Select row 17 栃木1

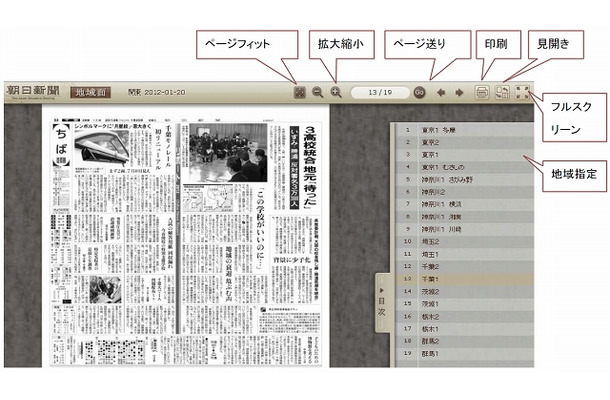(x=465, y=329)
